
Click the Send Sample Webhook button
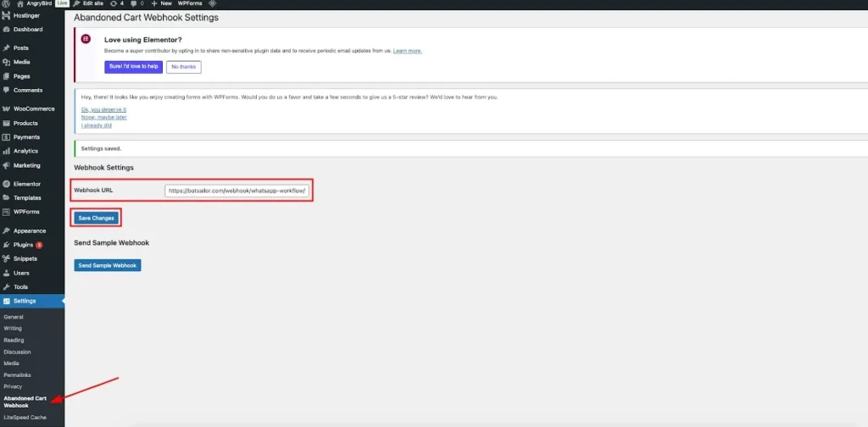click(x=108, y=265)
